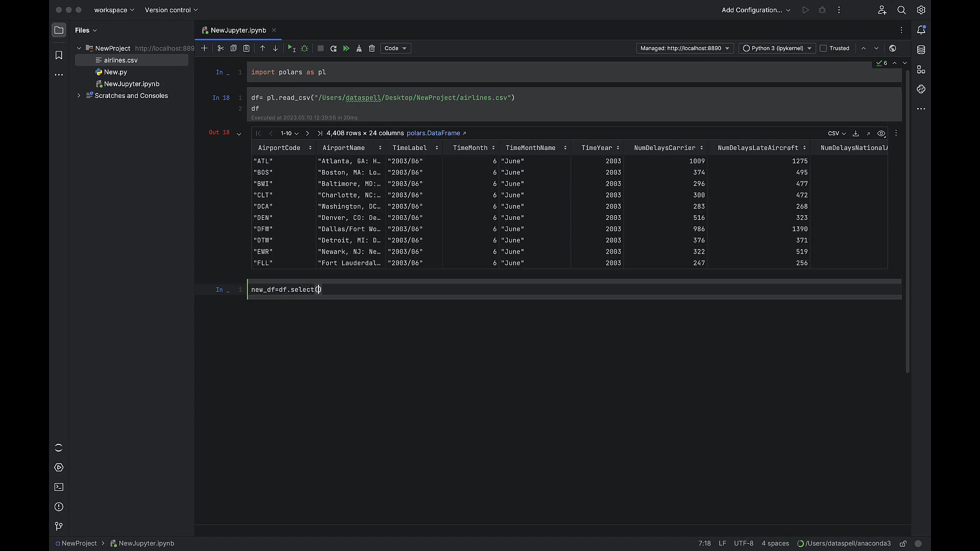Image resolution: width=980 pixels, height=551 pixels.
Task: Run the notebook cell and select below
Action: tap(291, 48)
